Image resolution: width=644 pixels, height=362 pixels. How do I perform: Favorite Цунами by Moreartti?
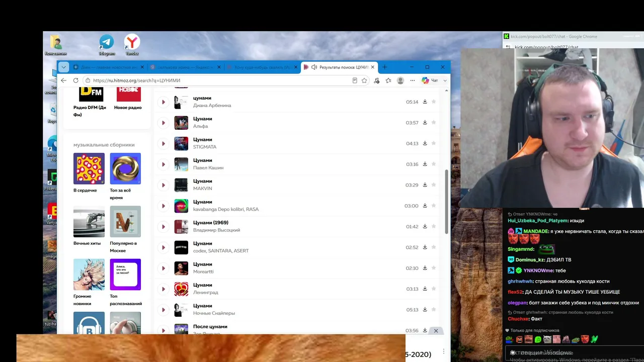434,268
